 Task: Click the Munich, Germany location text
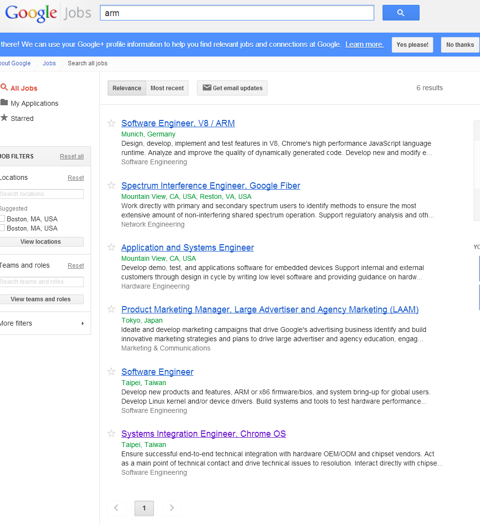tap(148, 134)
